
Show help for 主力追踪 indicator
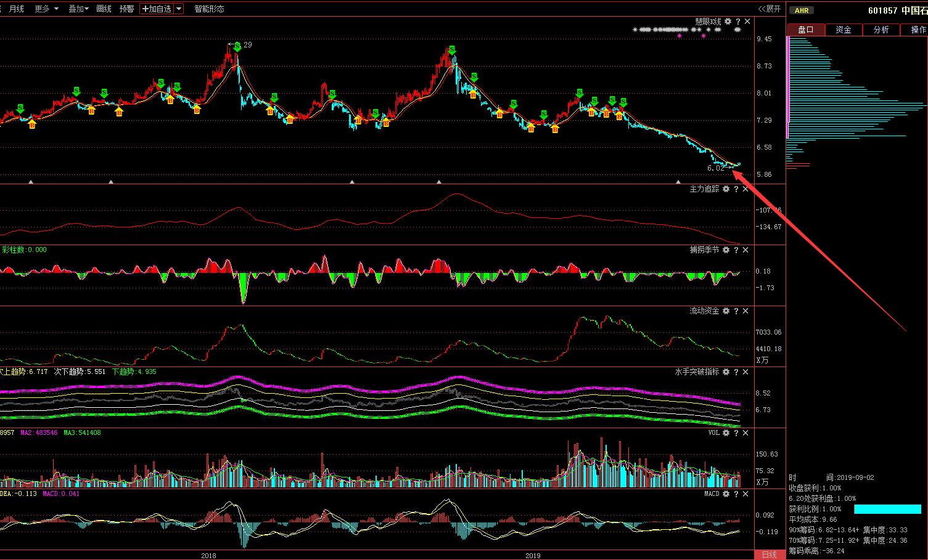coord(736,189)
